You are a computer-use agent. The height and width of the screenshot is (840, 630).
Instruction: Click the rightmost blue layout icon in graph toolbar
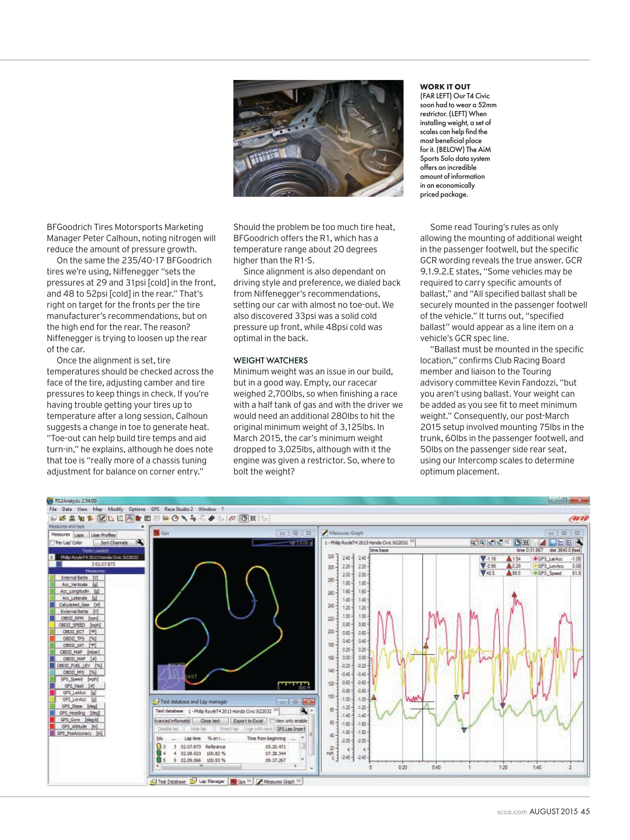(569, 543)
